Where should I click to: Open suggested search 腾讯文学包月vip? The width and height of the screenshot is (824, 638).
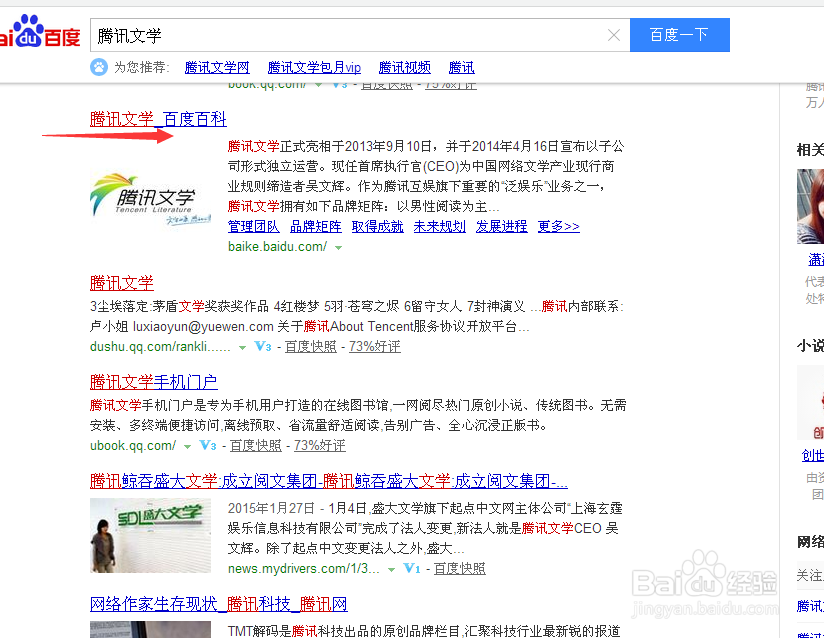314,67
